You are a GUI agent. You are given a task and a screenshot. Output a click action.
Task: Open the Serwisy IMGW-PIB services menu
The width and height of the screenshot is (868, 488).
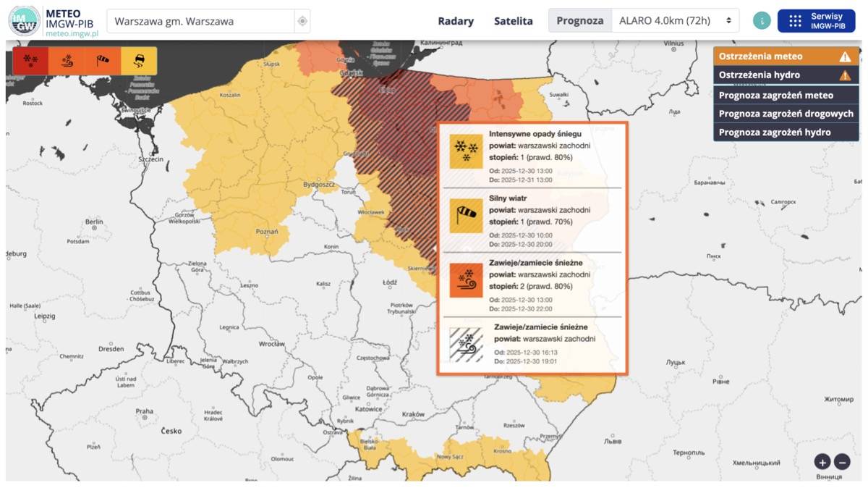816,21
